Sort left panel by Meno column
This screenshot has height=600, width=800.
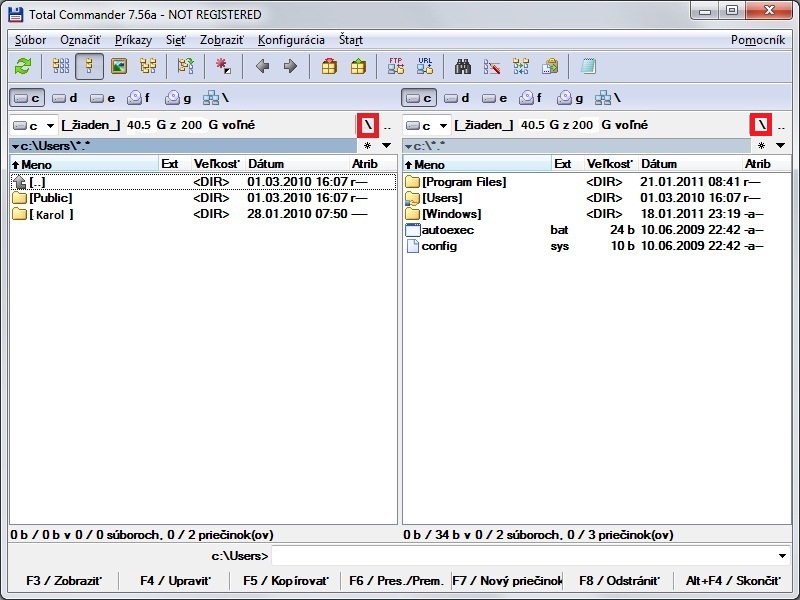(x=84, y=164)
